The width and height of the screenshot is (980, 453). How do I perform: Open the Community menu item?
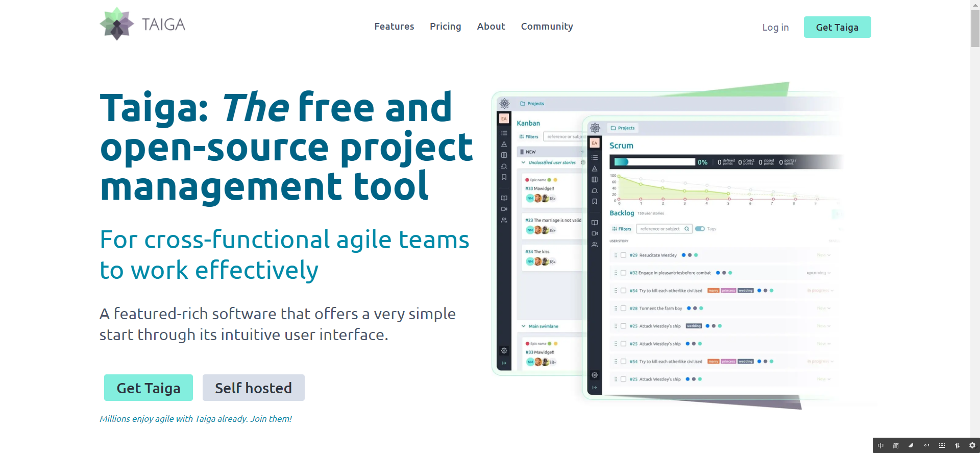(x=547, y=27)
